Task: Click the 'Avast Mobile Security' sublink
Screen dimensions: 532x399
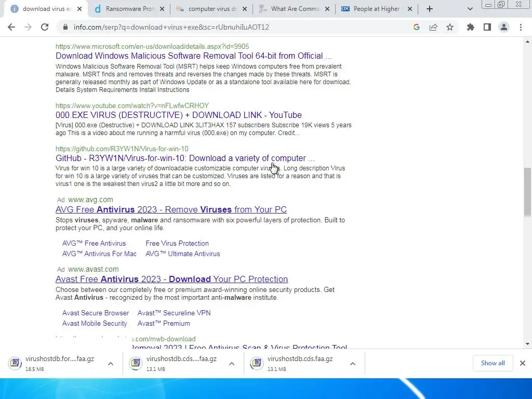Action: [x=95, y=323]
